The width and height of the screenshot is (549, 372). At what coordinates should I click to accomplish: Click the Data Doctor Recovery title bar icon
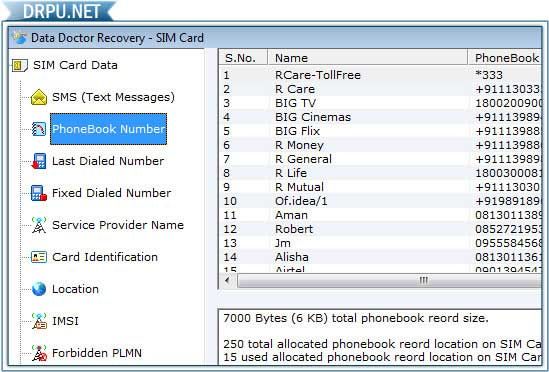(x=20, y=38)
